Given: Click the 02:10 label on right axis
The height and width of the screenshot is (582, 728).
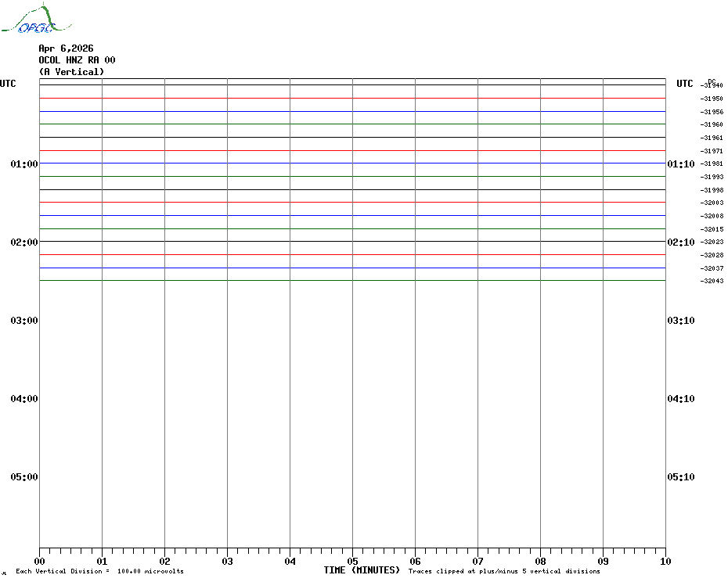Looking at the screenshot, I should pos(680,242).
